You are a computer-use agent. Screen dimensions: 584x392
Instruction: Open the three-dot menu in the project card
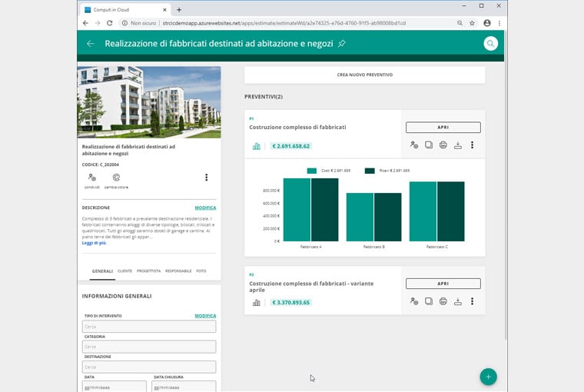[207, 178]
